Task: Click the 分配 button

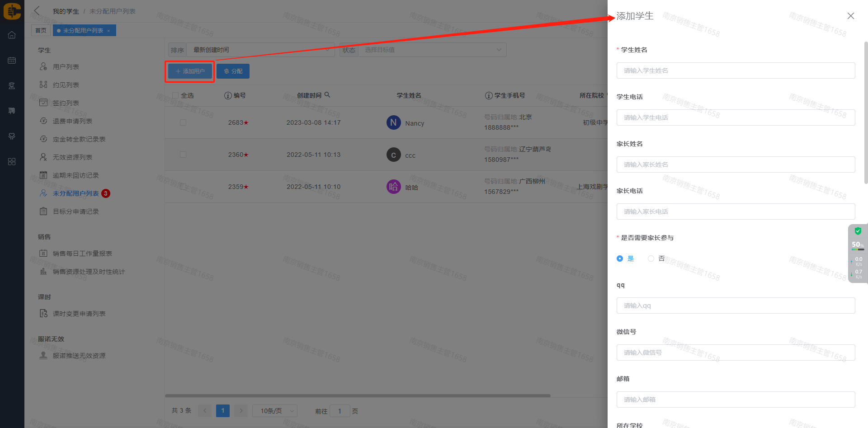Action: [233, 71]
